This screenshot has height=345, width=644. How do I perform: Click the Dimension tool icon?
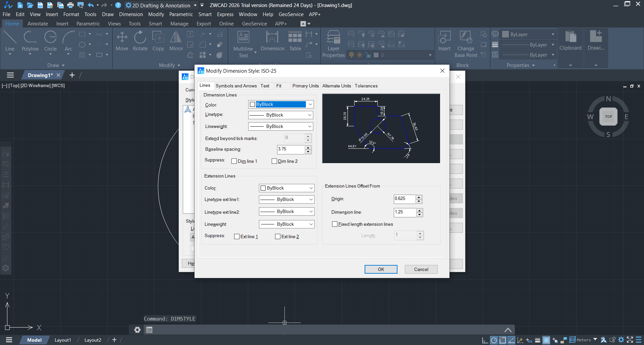point(272,41)
